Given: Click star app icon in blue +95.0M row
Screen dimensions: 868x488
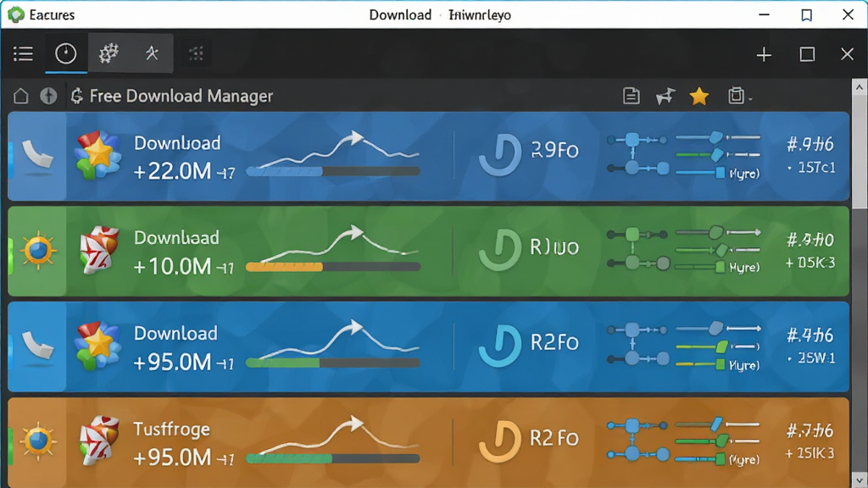Looking at the screenshot, I should [x=98, y=346].
